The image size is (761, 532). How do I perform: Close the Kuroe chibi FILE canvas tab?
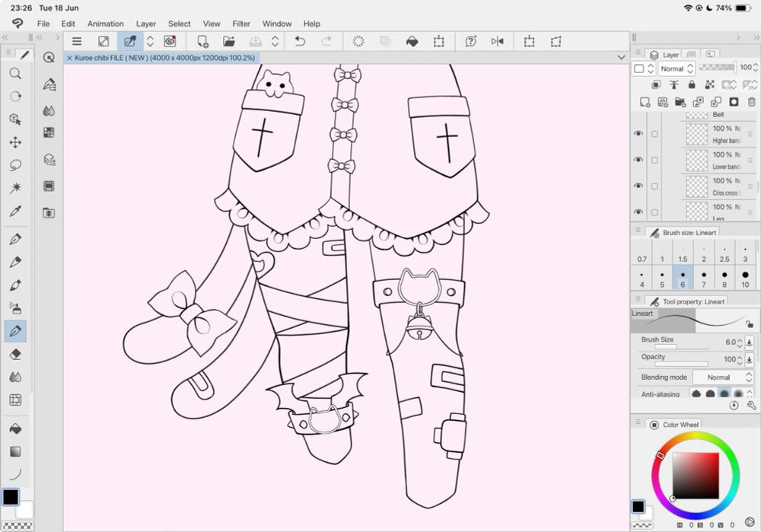point(69,58)
